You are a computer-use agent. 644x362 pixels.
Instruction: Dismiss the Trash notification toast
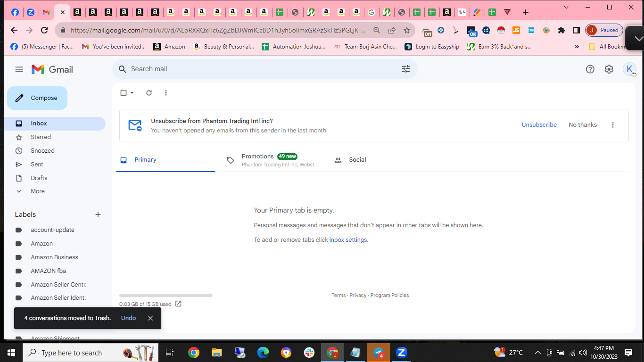(x=150, y=318)
